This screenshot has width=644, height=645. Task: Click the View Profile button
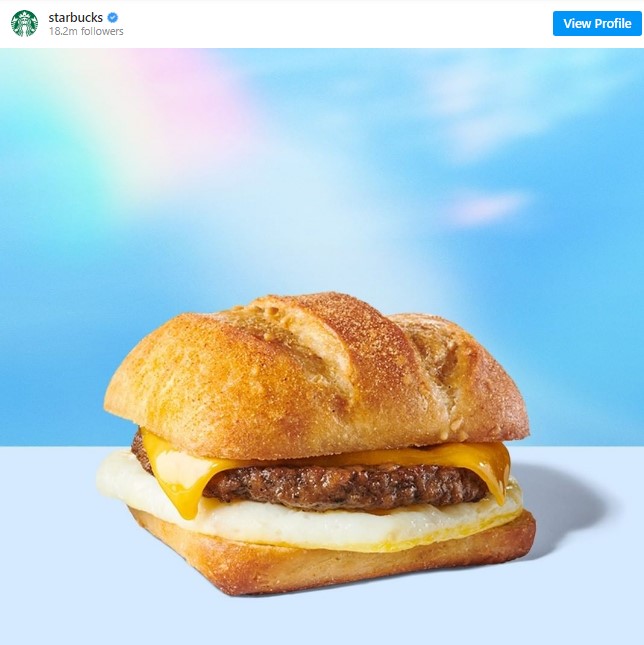coord(597,23)
